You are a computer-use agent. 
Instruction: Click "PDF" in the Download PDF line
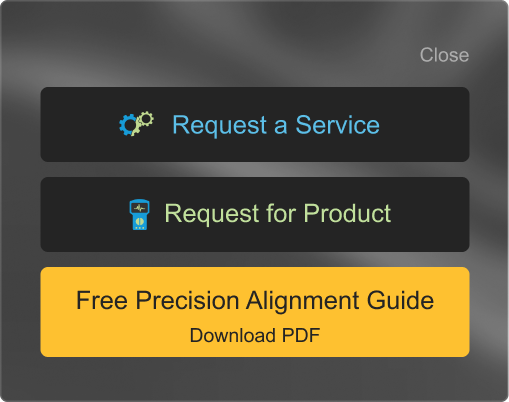[301, 335]
